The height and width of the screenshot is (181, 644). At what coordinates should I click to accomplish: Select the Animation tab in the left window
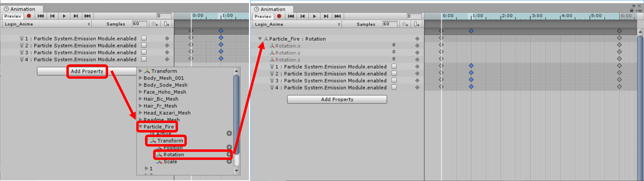tap(22, 9)
